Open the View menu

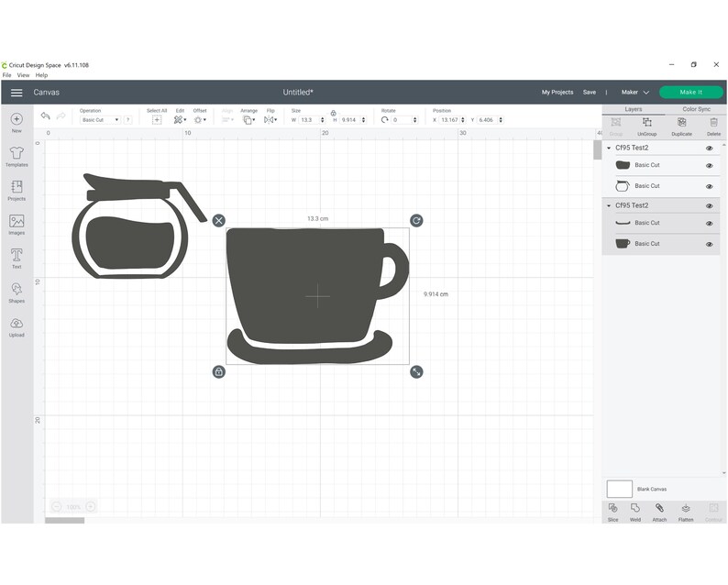(x=23, y=75)
